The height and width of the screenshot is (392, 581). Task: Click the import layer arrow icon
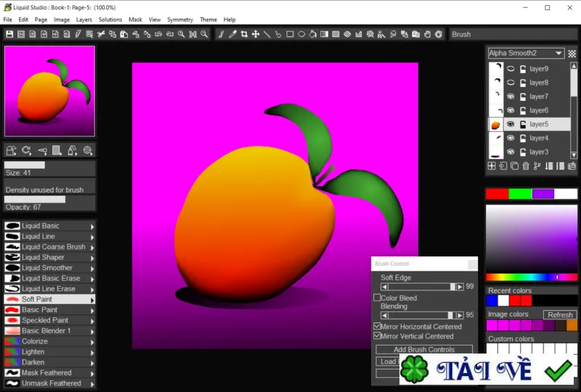pos(503,166)
